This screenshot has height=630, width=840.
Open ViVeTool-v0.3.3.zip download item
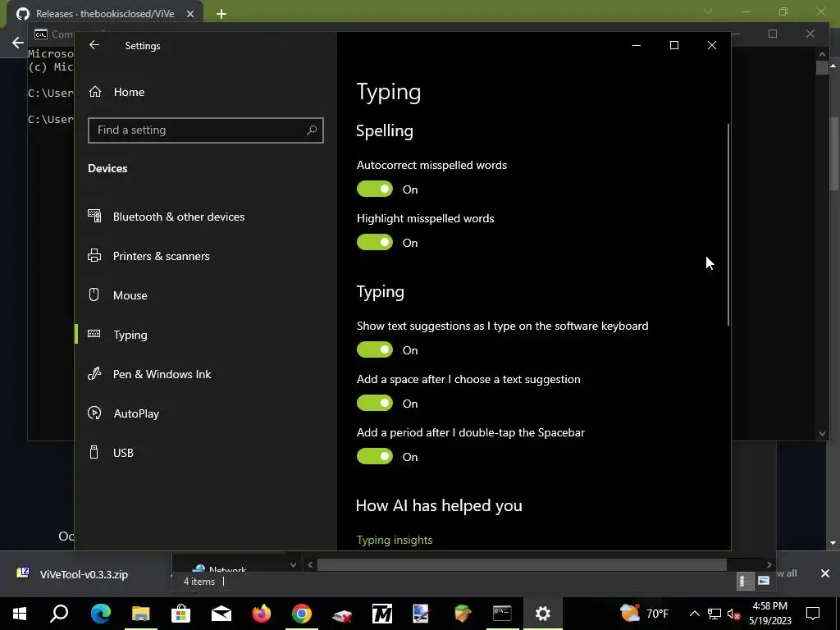tap(84, 574)
